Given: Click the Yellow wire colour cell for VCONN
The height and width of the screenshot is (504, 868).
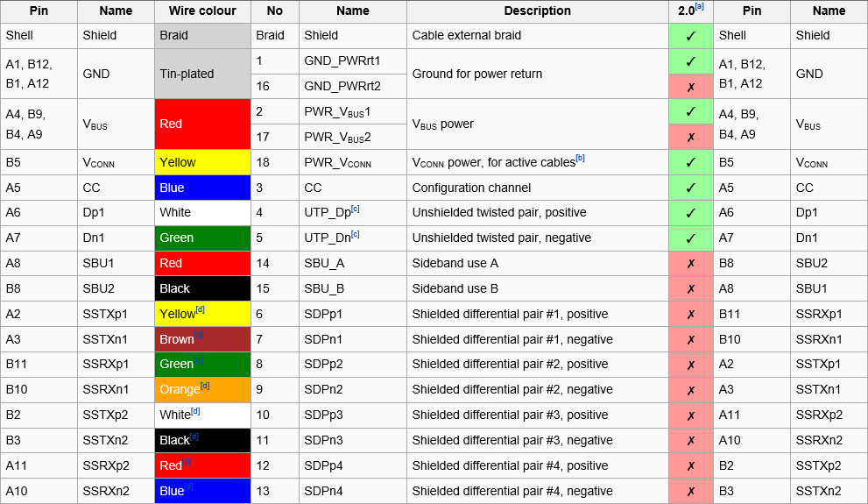Looking at the screenshot, I should (201, 162).
